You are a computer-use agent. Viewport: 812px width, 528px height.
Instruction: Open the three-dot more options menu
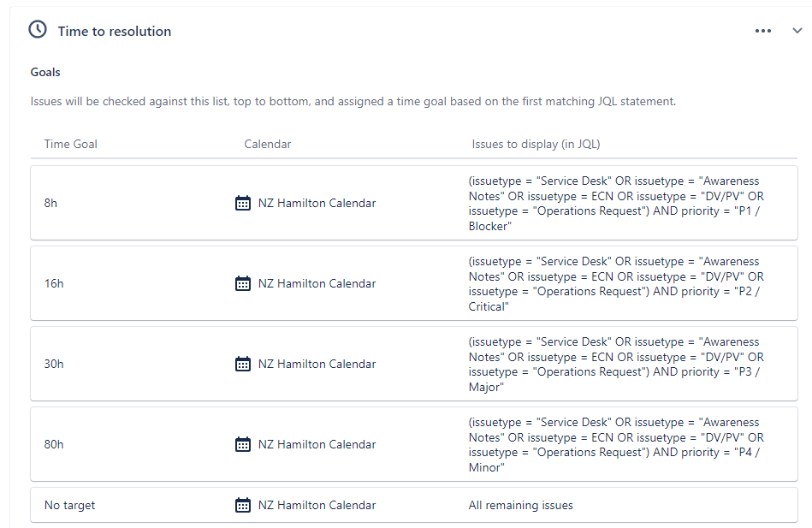click(x=763, y=31)
